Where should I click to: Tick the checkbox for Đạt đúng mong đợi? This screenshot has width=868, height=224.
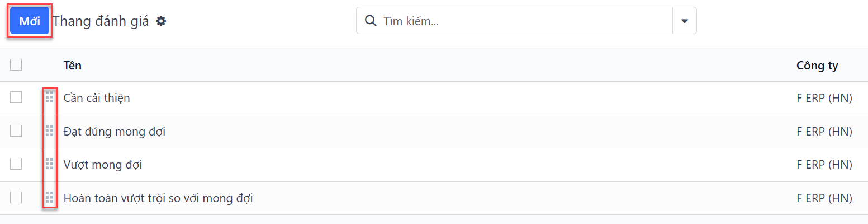point(16,131)
